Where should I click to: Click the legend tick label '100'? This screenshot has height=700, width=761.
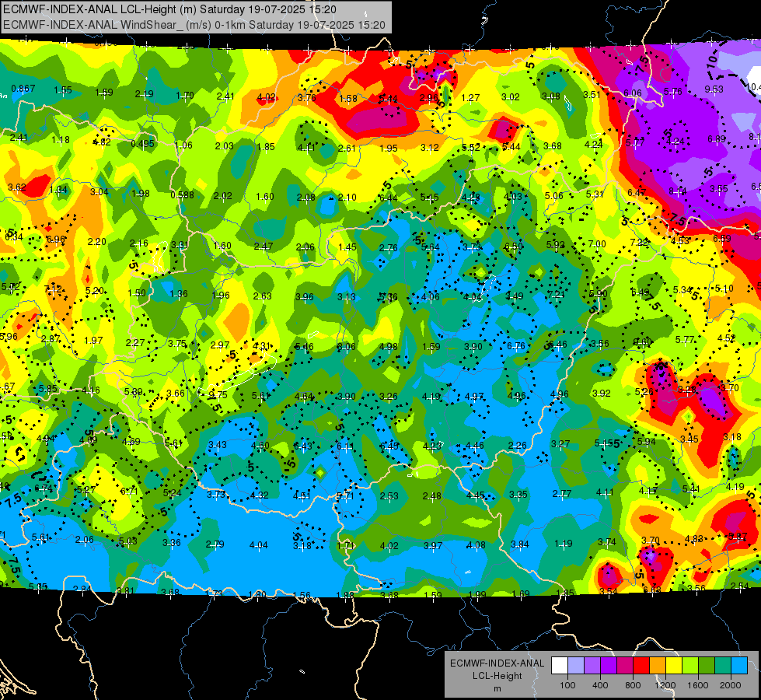567,685
